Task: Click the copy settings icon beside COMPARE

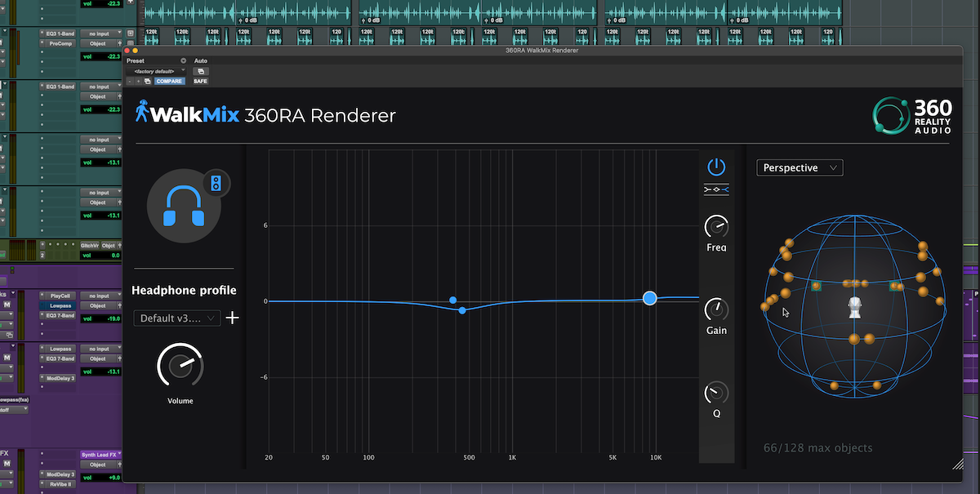Action: (x=148, y=82)
